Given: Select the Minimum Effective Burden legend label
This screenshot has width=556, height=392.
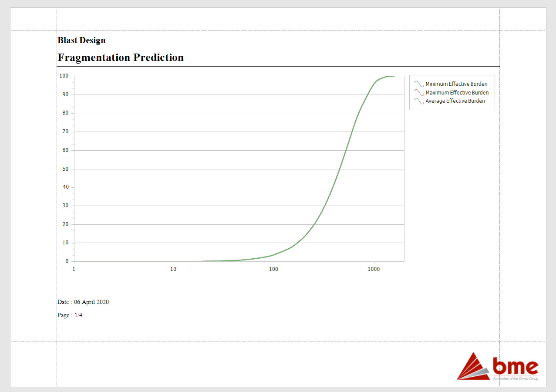Looking at the screenshot, I should pyautogui.click(x=456, y=84).
